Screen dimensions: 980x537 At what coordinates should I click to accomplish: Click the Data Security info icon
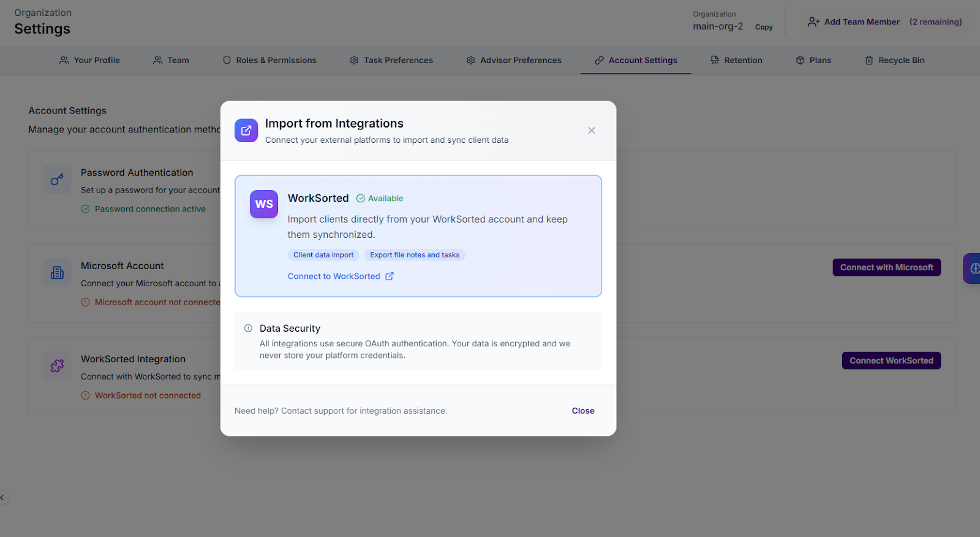[248, 329]
